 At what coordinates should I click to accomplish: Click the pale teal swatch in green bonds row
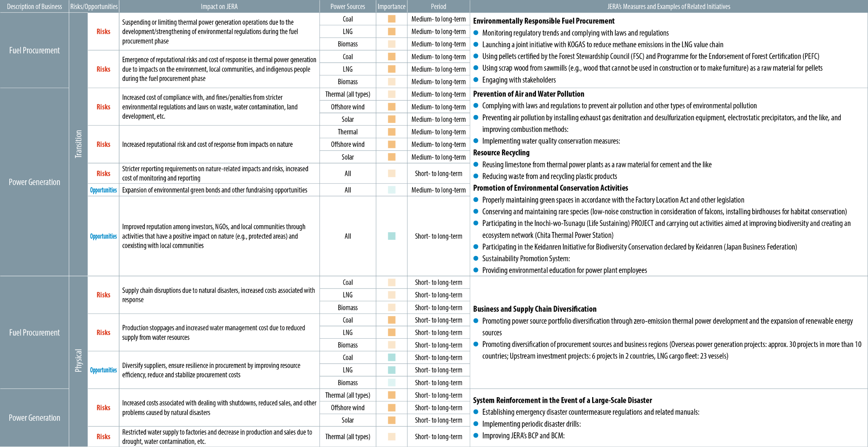pyautogui.click(x=392, y=190)
